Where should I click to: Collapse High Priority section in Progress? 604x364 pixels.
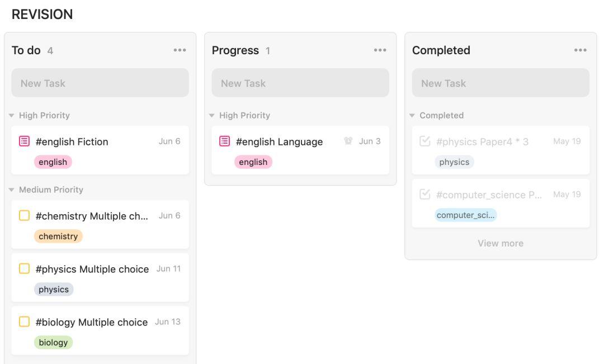pyautogui.click(x=211, y=116)
